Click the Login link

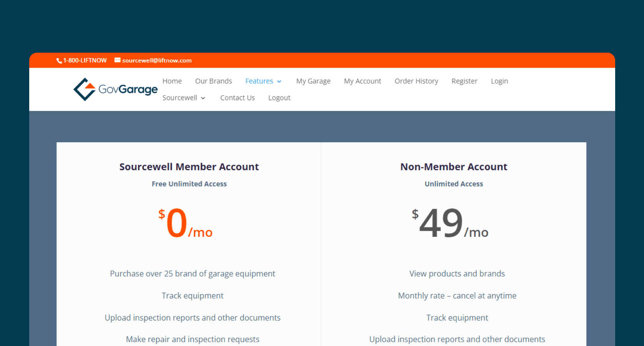click(x=499, y=81)
